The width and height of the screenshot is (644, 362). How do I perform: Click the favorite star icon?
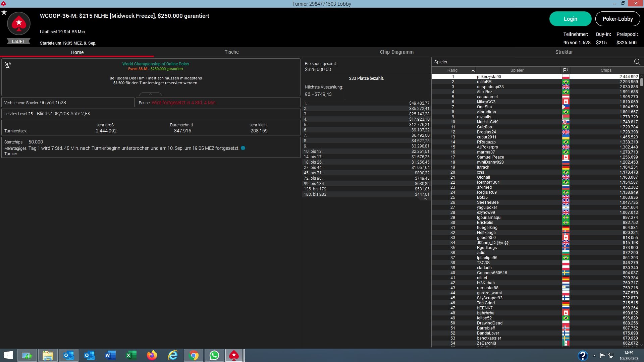tap(4, 12)
